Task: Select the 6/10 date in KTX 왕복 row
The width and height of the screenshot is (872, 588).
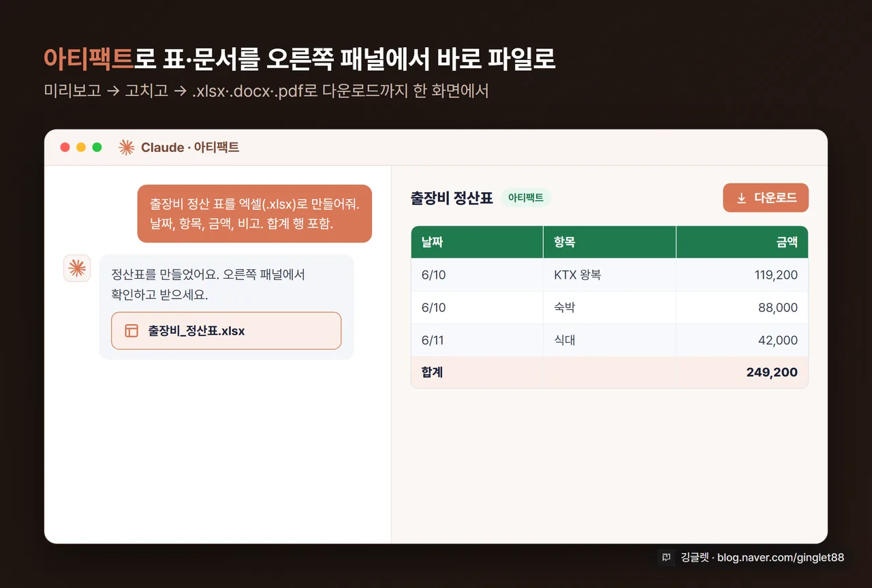Action: click(477, 275)
